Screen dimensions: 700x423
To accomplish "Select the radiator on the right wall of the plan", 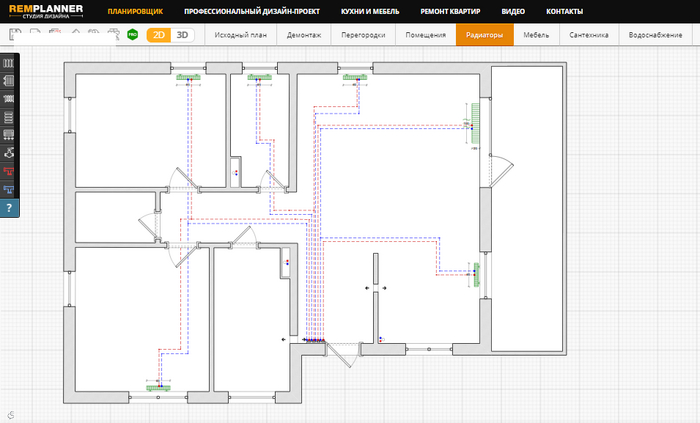I will [x=476, y=120].
